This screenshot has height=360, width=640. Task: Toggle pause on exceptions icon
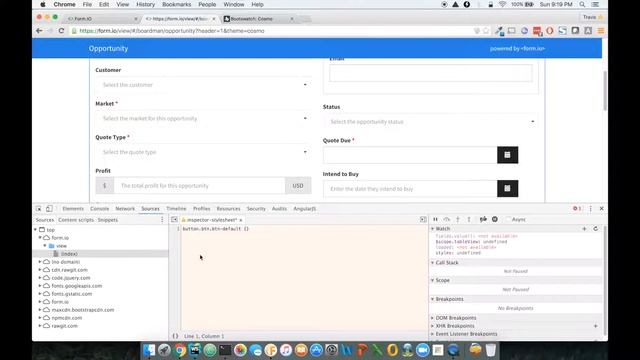click(495, 220)
